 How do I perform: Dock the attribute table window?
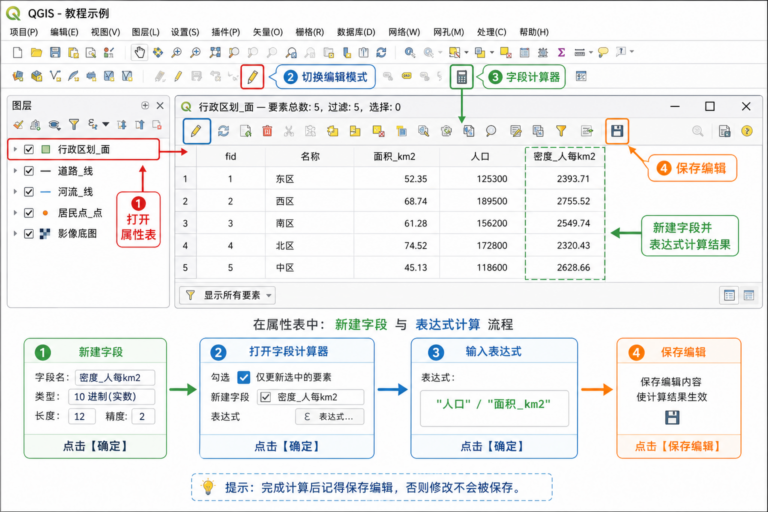click(724, 131)
